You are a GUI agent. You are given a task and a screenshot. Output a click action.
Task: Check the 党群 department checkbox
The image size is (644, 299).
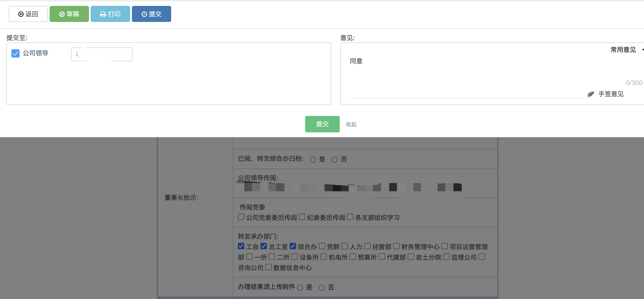[x=322, y=246]
